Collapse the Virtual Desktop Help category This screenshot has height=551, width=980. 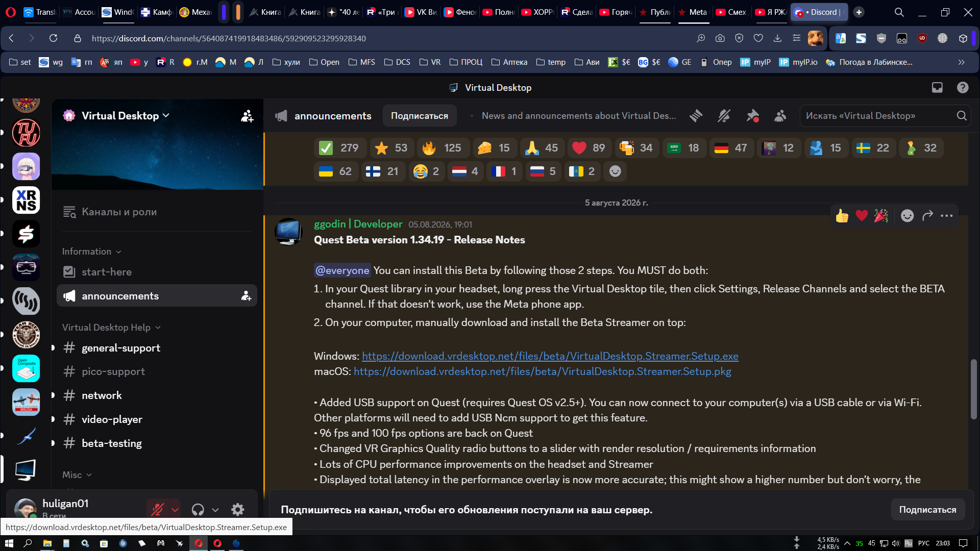click(x=111, y=328)
